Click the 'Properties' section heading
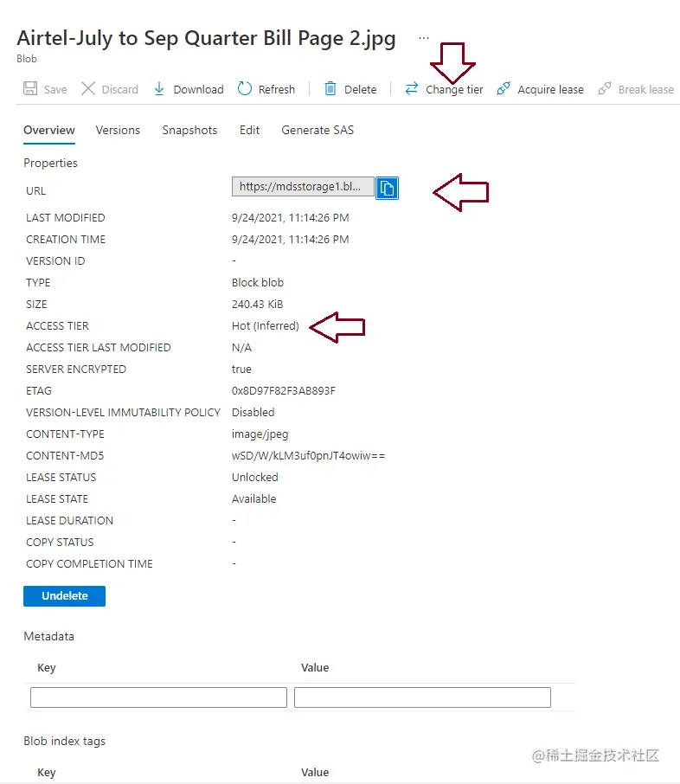 pos(50,163)
